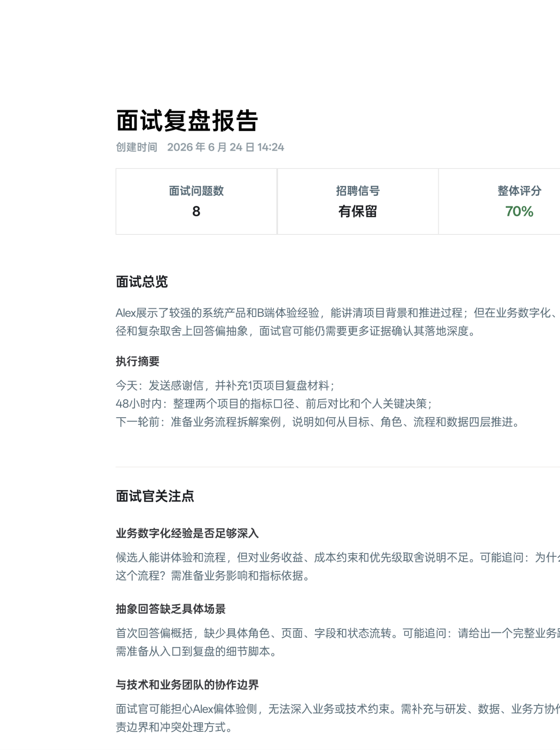This screenshot has width=560, height=750.
Task: Click the value 8 under 面试问题数
Action: tap(196, 211)
